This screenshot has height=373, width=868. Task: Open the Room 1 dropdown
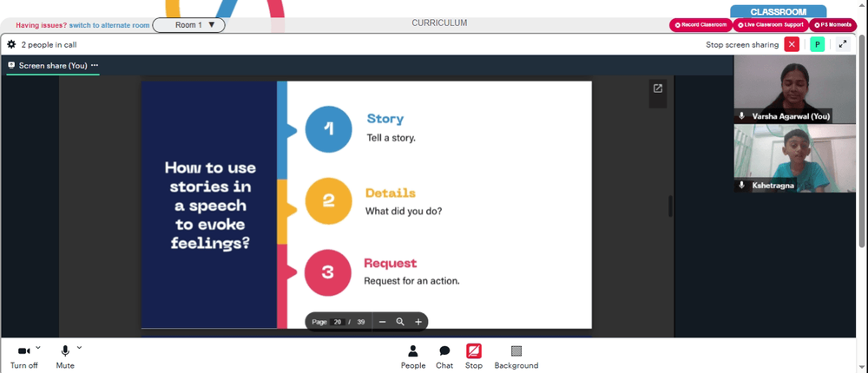(x=188, y=25)
